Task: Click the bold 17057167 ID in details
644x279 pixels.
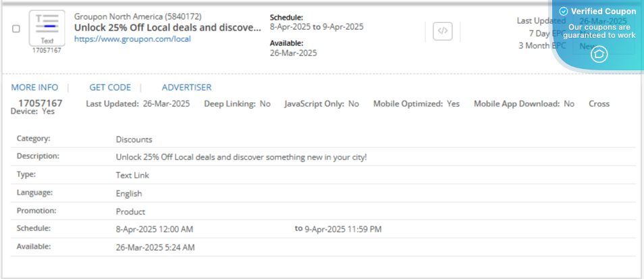Action: [41, 103]
